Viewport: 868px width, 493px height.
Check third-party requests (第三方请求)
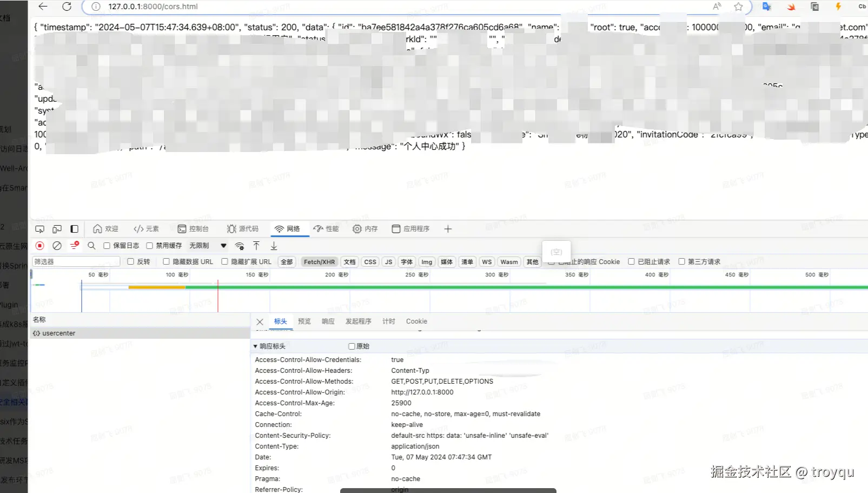coord(681,261)
